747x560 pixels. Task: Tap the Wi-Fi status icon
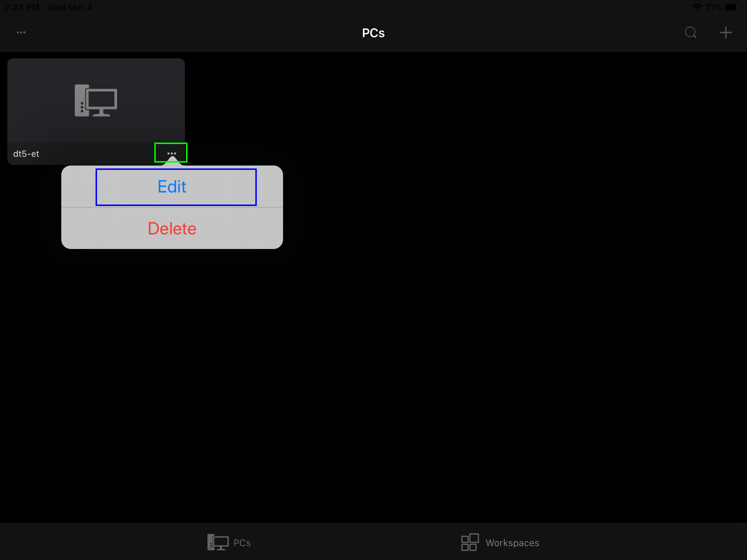[x=697, y=7]
